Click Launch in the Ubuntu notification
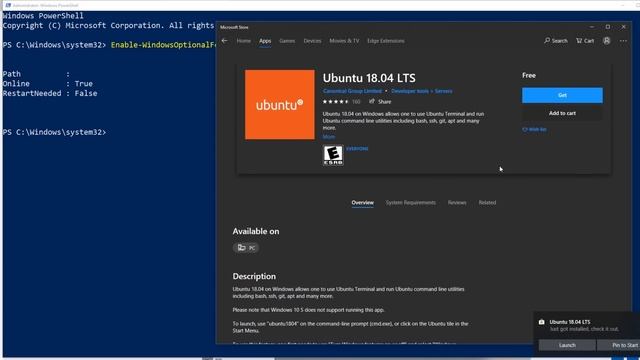 tap(567, 345)
